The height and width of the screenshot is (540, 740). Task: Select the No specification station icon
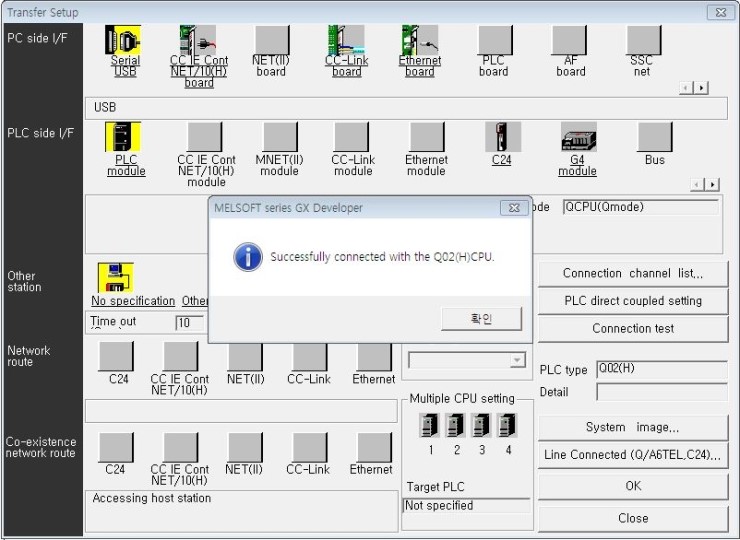coord(116,278)
